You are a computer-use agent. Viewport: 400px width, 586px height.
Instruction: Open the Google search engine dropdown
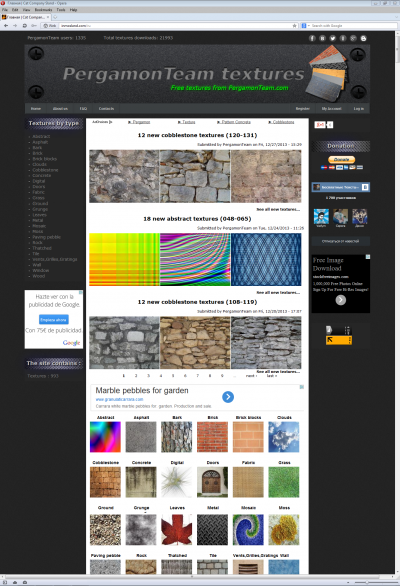[x=304, y=26]
